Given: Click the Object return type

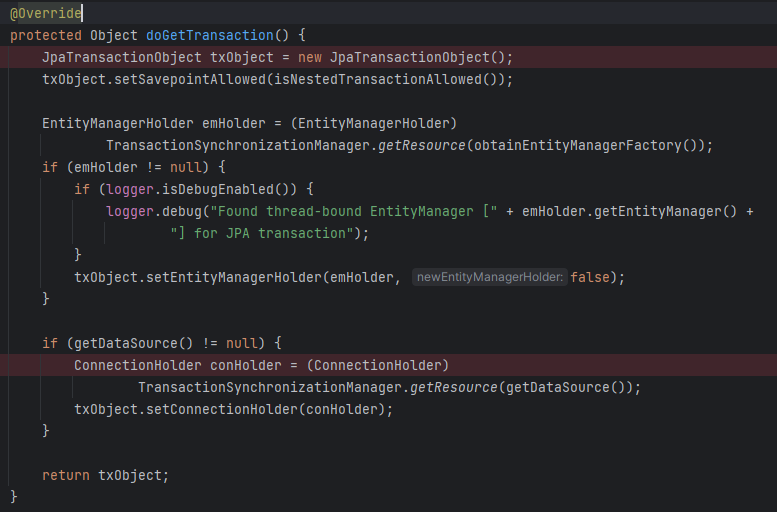Looking at the screenshot, I should pos(114,35).
